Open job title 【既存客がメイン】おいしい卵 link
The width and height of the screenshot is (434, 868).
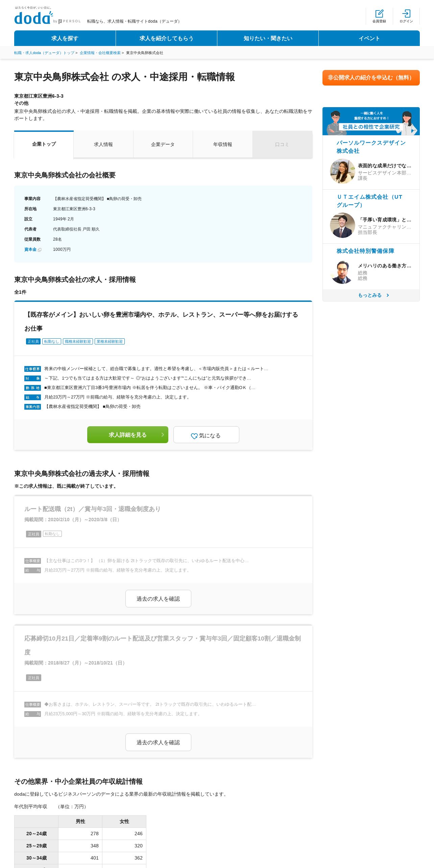[161, 321]
